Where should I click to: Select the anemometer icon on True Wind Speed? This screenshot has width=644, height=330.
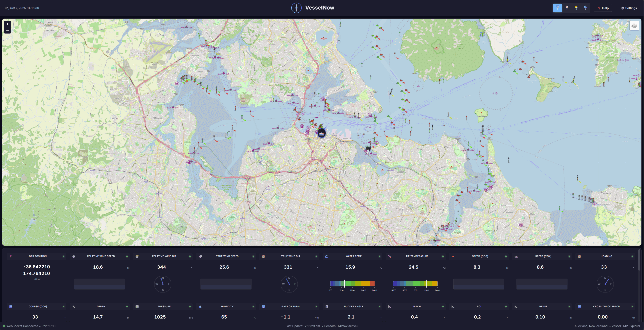pos(200,256)
